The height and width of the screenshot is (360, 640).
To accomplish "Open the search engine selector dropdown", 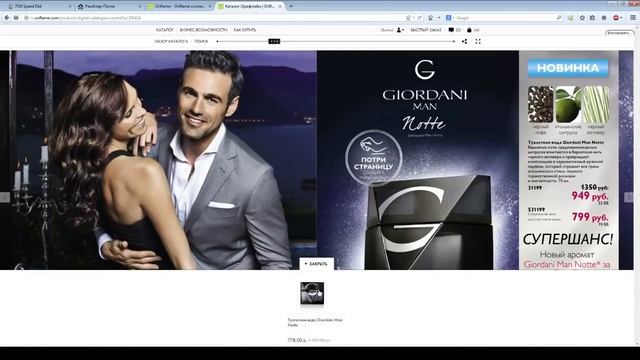I will click(x=450, y=18).
